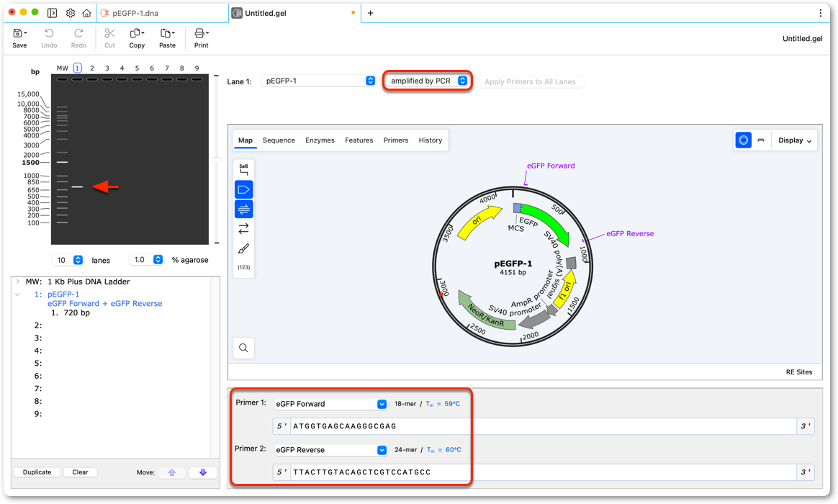The image size is (838, 504).
Task: Switch to the Primers tab
Action: 395,140
